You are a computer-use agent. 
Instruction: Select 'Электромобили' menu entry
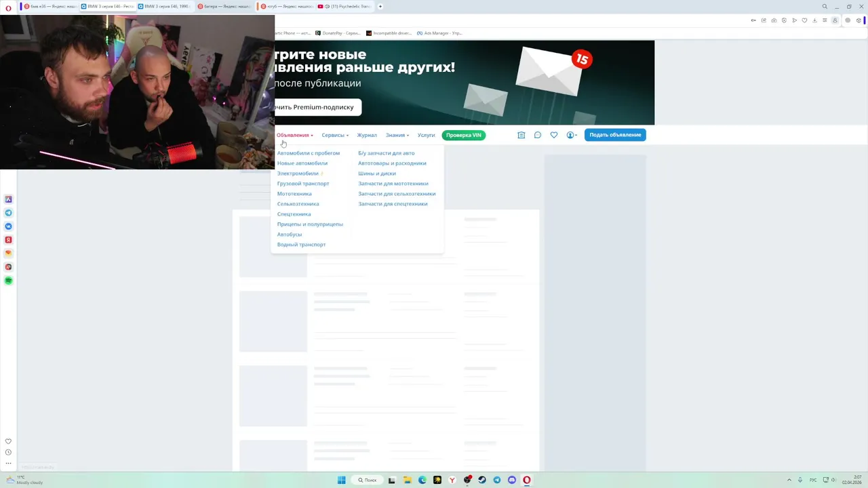click(x=298, y=174)
